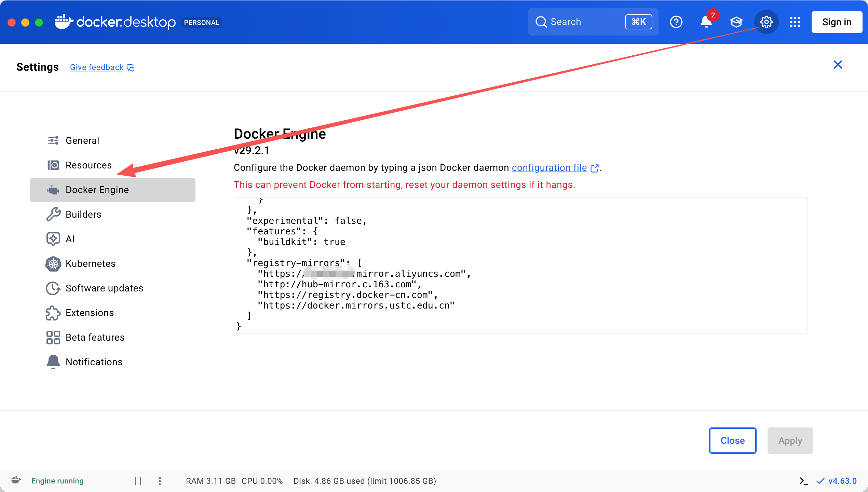Viewport: 868px width, 492px height.
Task: Click the PERSONAL plan badge
Action: [202, 23]
